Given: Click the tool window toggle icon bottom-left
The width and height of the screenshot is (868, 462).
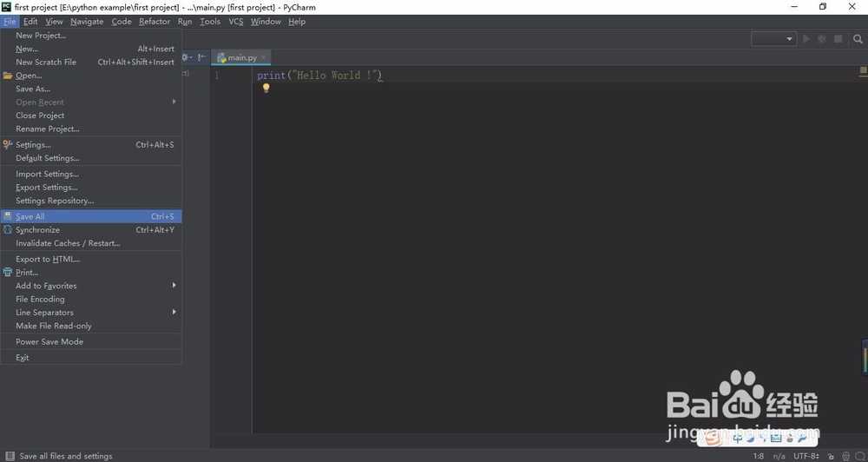Looking at the screenshot, I should (x=10, y=456).
